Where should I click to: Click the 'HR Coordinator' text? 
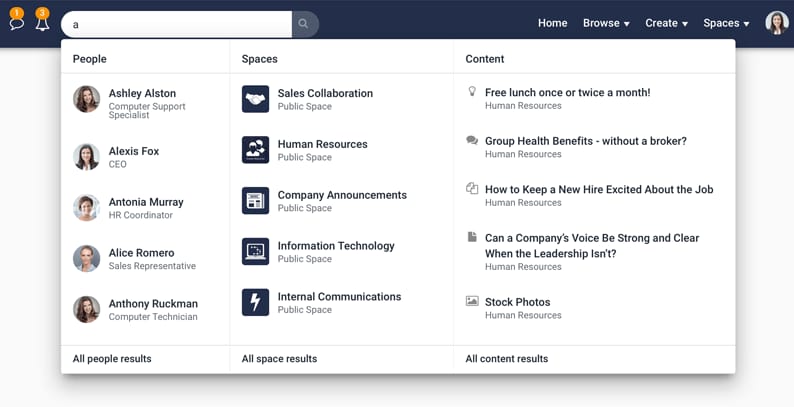click(x=141, y=215)
